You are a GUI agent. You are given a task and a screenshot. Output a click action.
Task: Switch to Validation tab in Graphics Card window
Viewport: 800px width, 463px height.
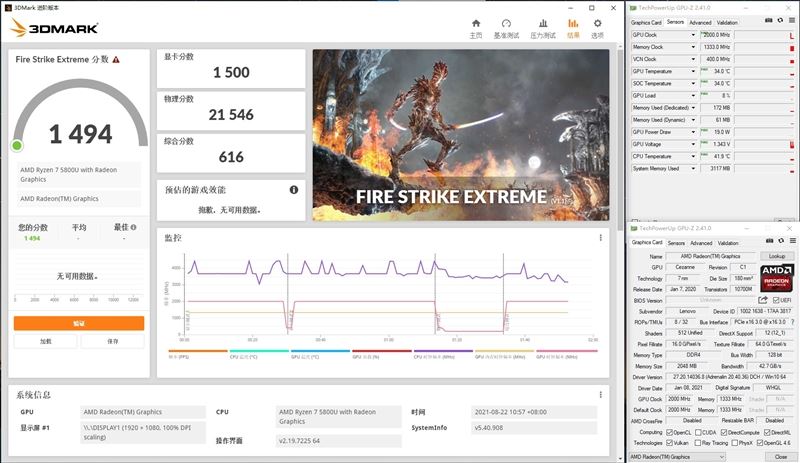tap(727, 243)
